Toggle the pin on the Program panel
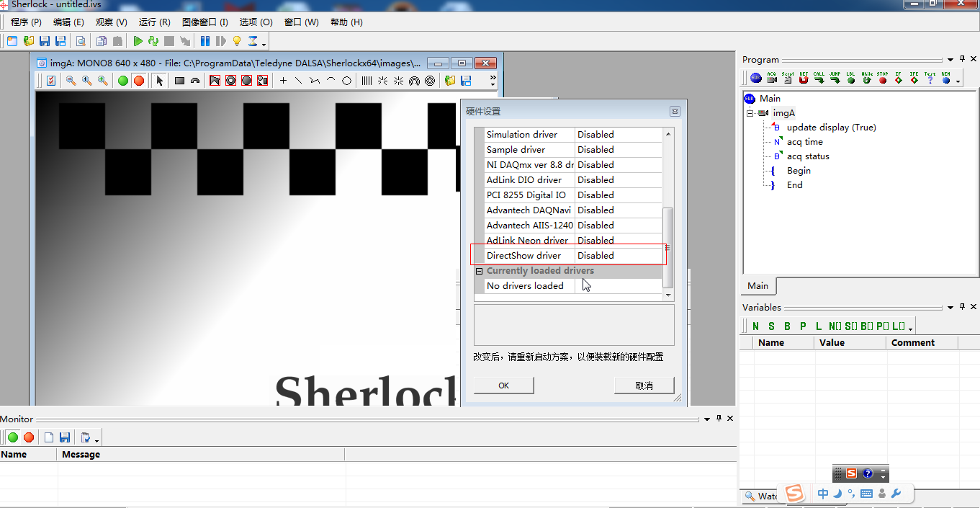Screen dimensions: 980x508 (x=961, y=59)
